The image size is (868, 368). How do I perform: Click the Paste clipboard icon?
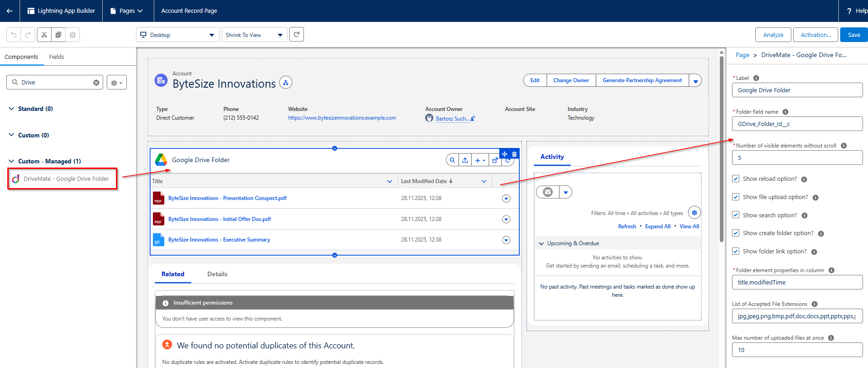coord(73,35)
